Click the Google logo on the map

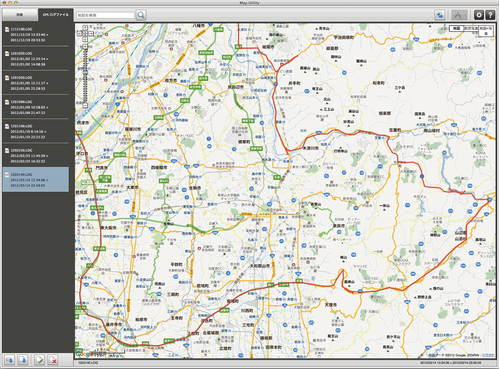85,354
